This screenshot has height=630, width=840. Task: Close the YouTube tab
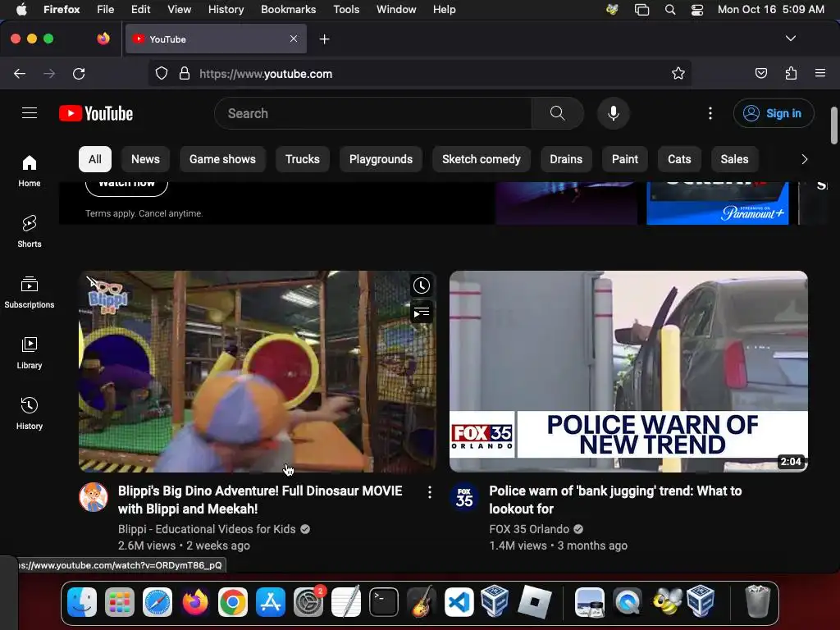point(294,39)
